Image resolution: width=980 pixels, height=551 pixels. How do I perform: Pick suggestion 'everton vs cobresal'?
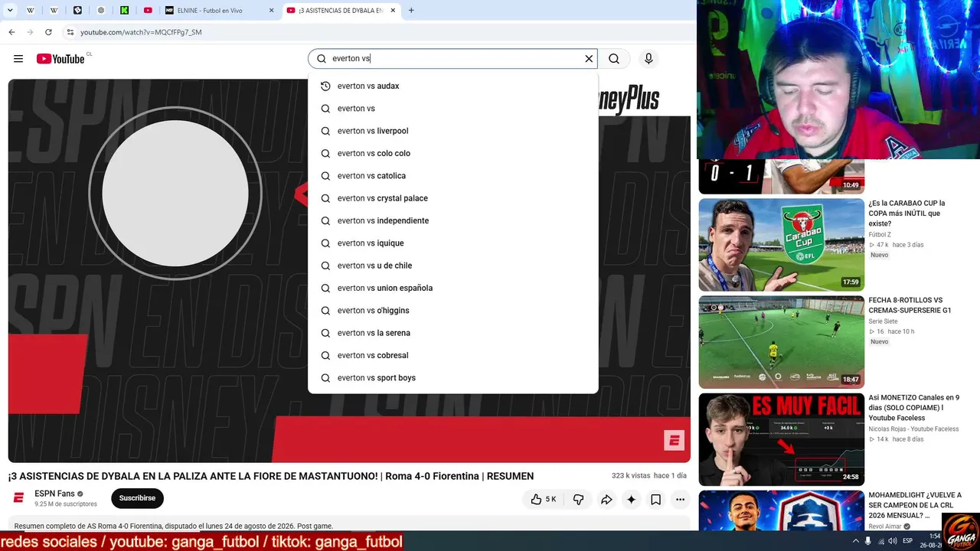pyautogui.click(x=453, y=356)
